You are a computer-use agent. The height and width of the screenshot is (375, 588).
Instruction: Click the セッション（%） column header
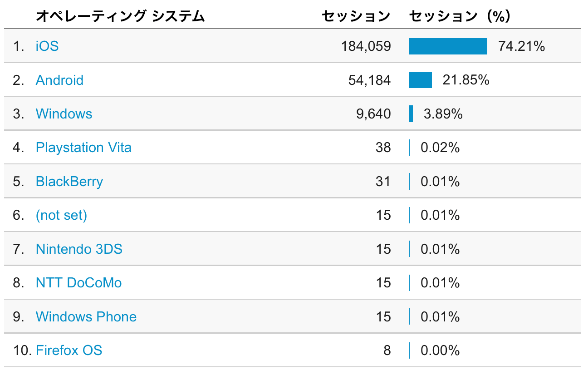pos(461,17)
